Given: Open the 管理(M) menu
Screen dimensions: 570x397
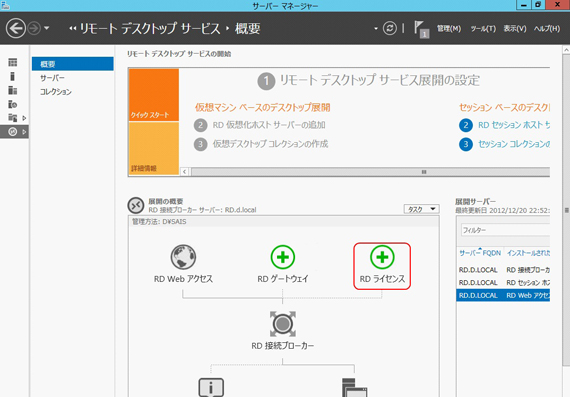Looking at the screenshot, I should pos(449,28).
